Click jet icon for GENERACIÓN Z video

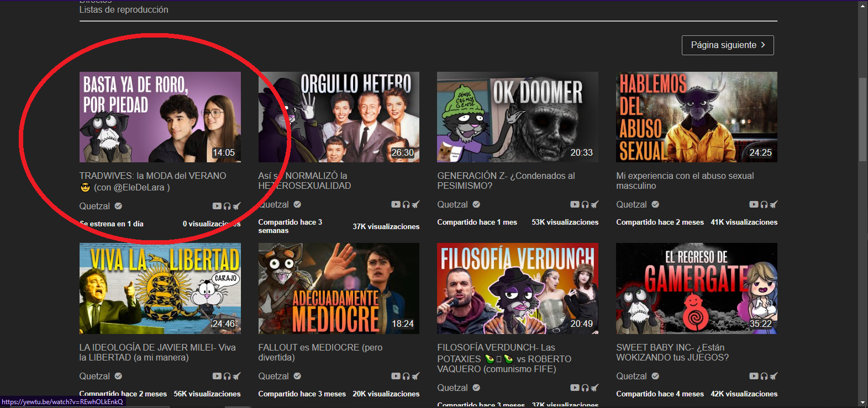595,204
